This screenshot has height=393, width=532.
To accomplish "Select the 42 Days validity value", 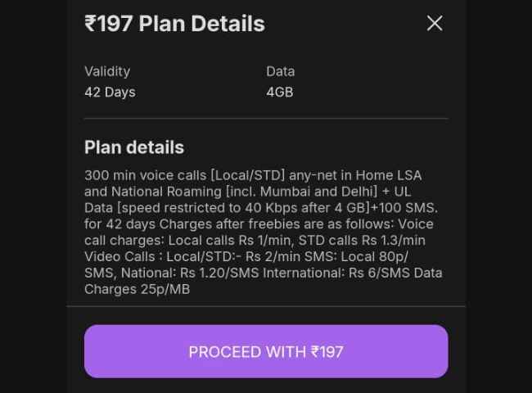I will [x=110, y=92].
